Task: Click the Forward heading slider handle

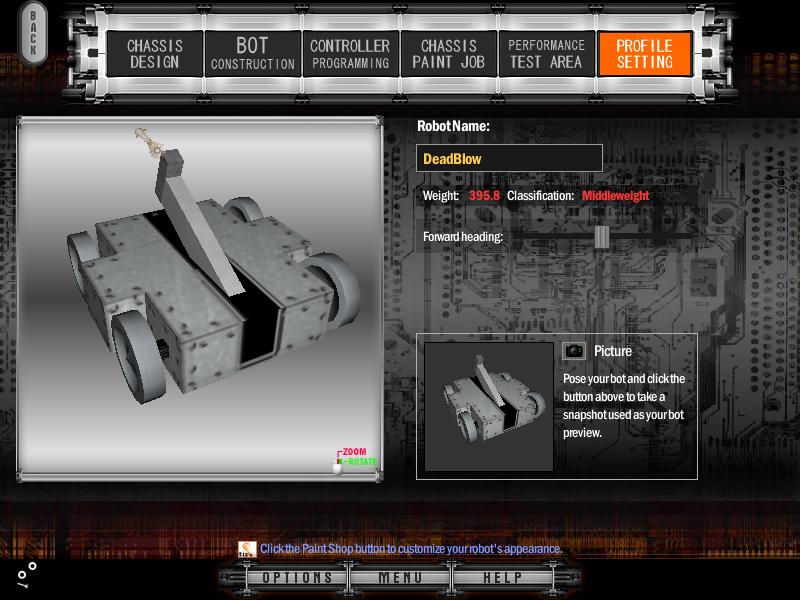Action: [x=602, y=237]
